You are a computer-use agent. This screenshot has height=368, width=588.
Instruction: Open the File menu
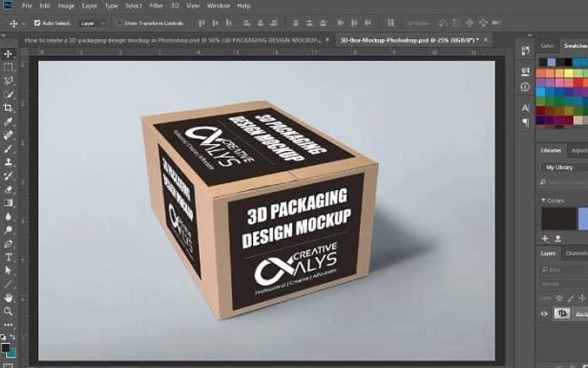tap(26, 6)
